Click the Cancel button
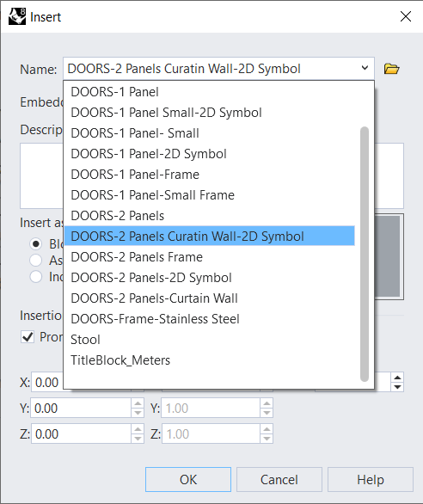 279,480
